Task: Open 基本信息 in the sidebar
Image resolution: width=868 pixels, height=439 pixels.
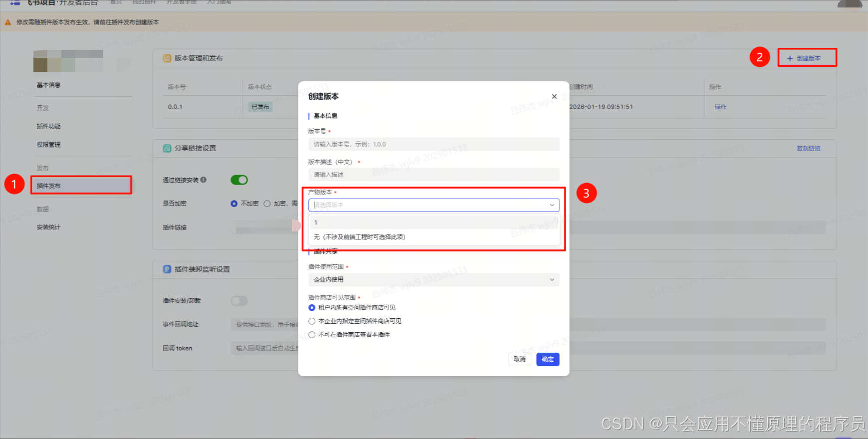Action: (48, 85)
